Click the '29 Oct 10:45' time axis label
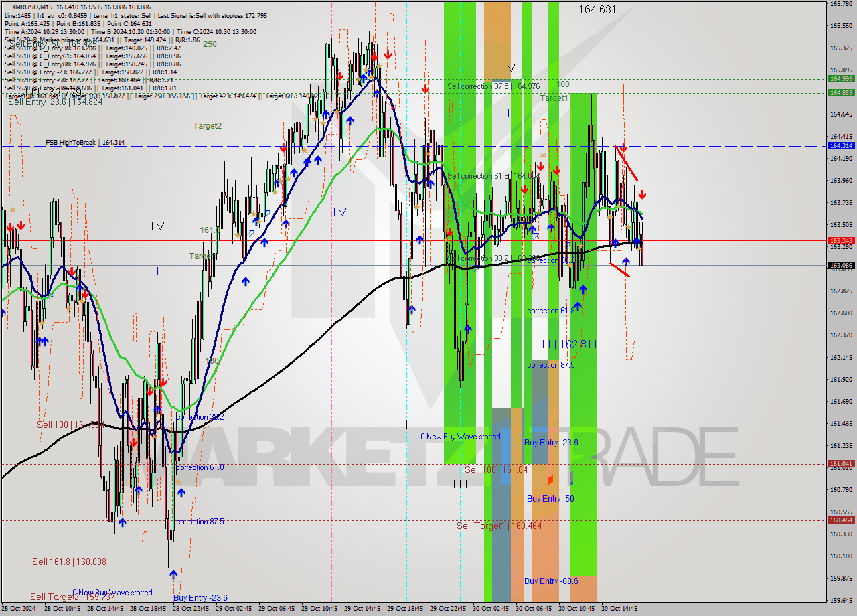 (319, 609)
